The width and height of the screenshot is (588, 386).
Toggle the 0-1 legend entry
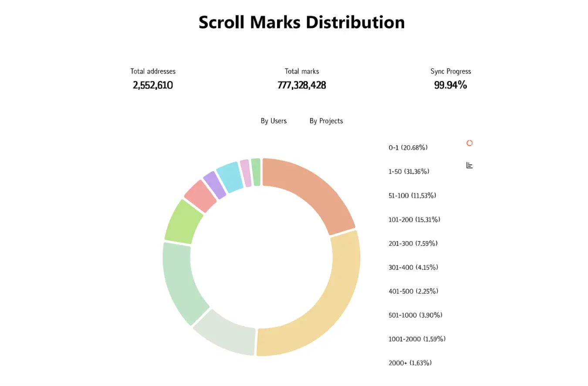408,147
